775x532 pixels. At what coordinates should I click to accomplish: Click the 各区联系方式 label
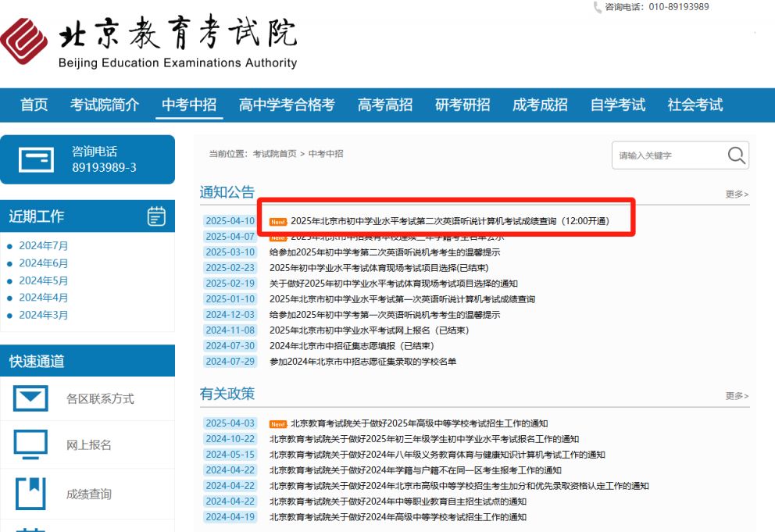(x=100, y=399)
